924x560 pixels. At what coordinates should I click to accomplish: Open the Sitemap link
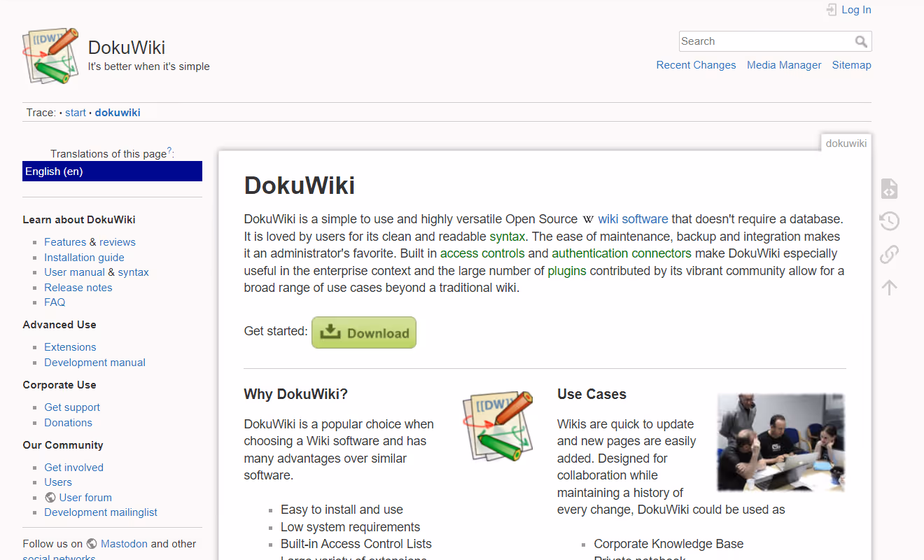(851, 65)
